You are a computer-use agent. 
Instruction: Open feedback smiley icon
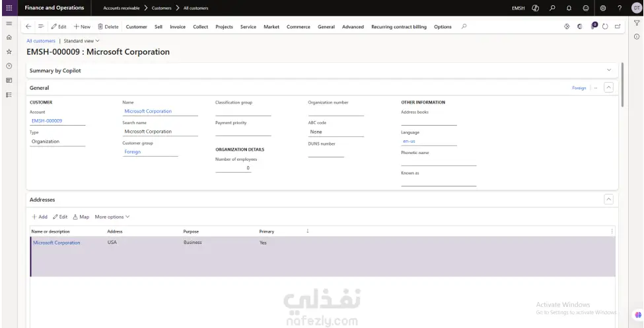click(x=586, y=8)
